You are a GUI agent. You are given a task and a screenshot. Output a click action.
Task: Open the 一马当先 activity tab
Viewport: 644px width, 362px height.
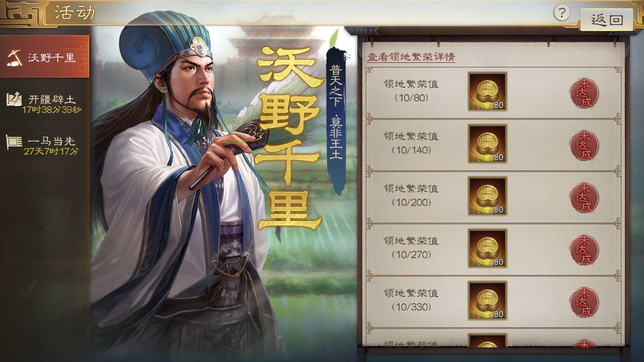point(44,145)
